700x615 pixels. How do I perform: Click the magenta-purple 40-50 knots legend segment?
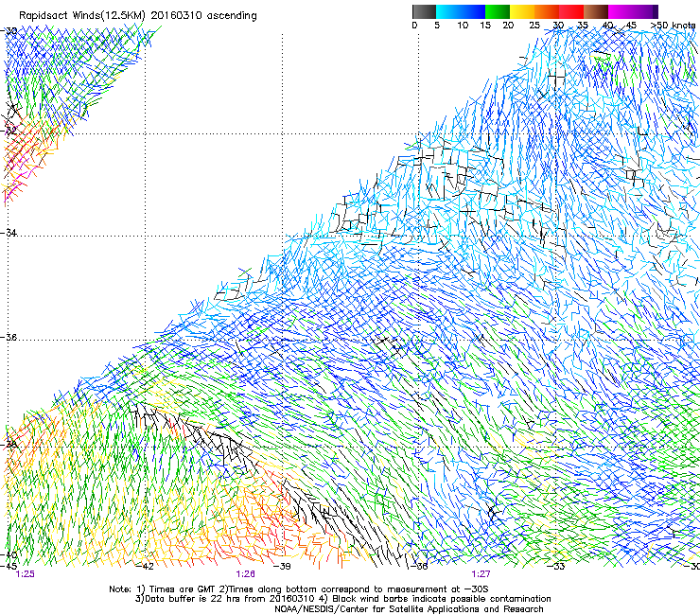point(633,11)
